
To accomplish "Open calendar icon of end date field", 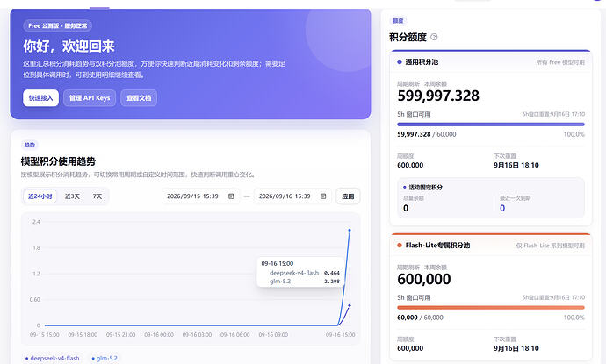I will pos(323,196).
